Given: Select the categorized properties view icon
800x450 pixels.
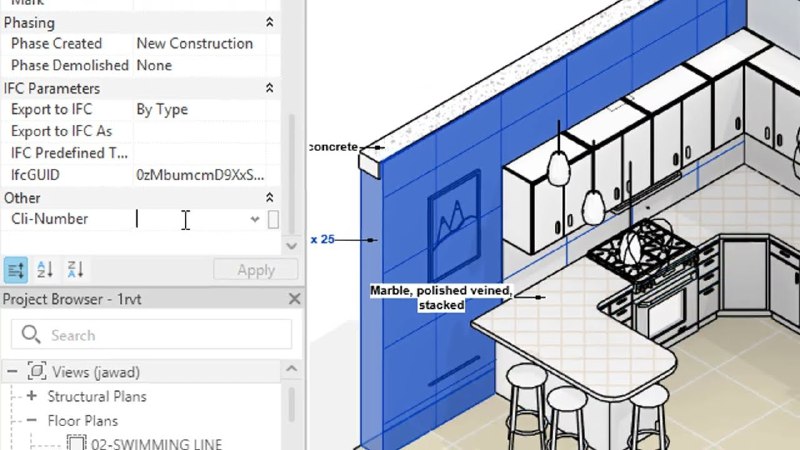Looking at the screenshot, I should click(x=16, y=270).
